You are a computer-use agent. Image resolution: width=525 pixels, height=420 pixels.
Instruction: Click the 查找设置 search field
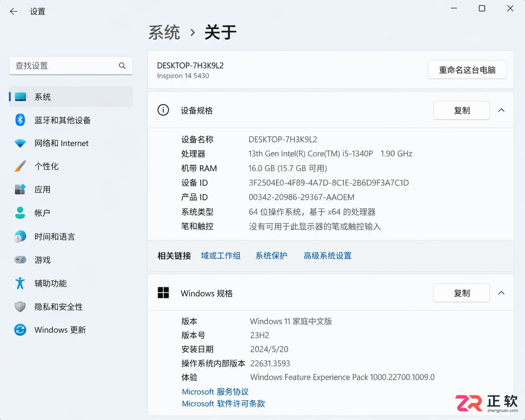[x=71, y=66]
